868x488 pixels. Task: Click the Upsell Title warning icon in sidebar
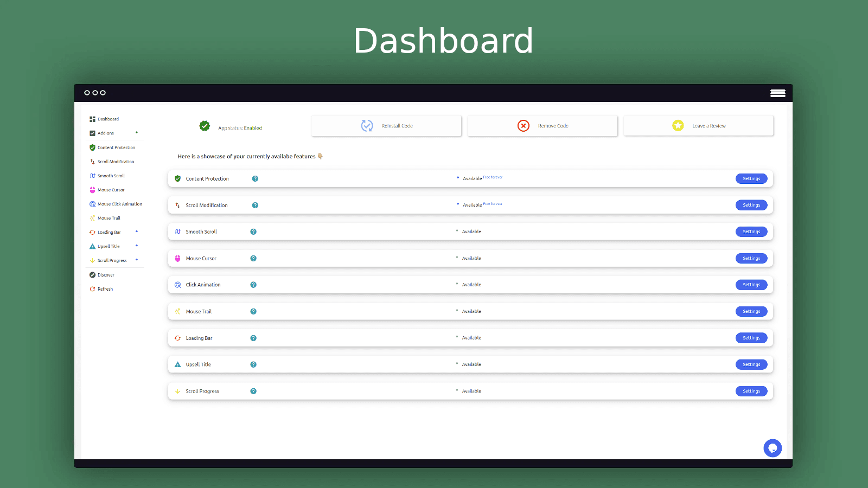(92, 246)
